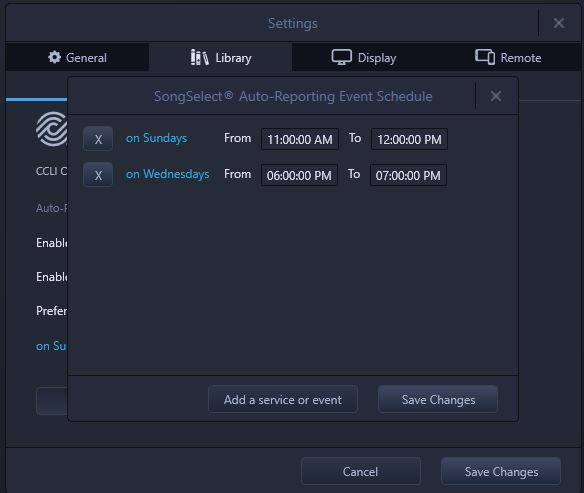The width and height of the screenshot is (584, 493).
Task: Change the 'on Wednesdays' day selector
Action: click(168, 174)
